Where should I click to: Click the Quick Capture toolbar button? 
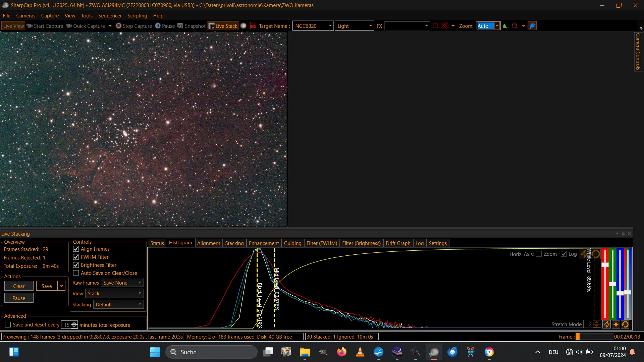[x=86, y=26]
